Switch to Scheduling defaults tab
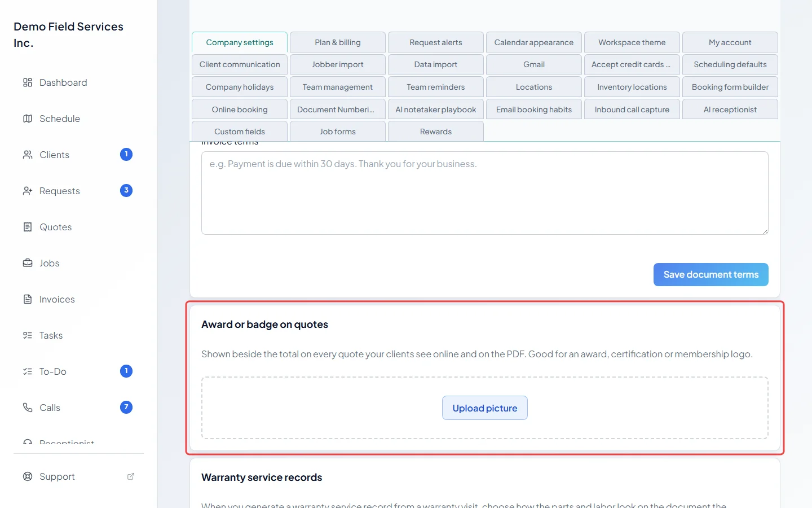This screenshot has height=508, width=812. [730, 64]
